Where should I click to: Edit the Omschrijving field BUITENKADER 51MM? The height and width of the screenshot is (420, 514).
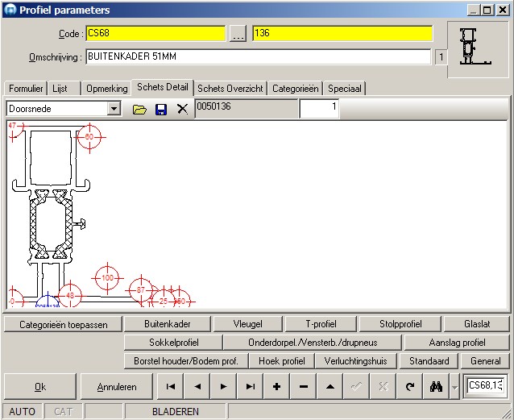pyautogui.click(x=259, y=56)
